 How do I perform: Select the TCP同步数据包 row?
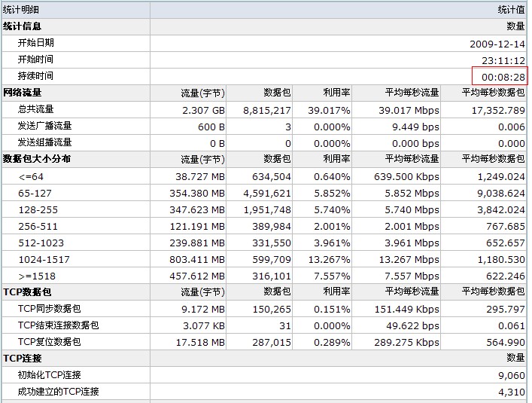pyautogui.click(x=50, y=308)
